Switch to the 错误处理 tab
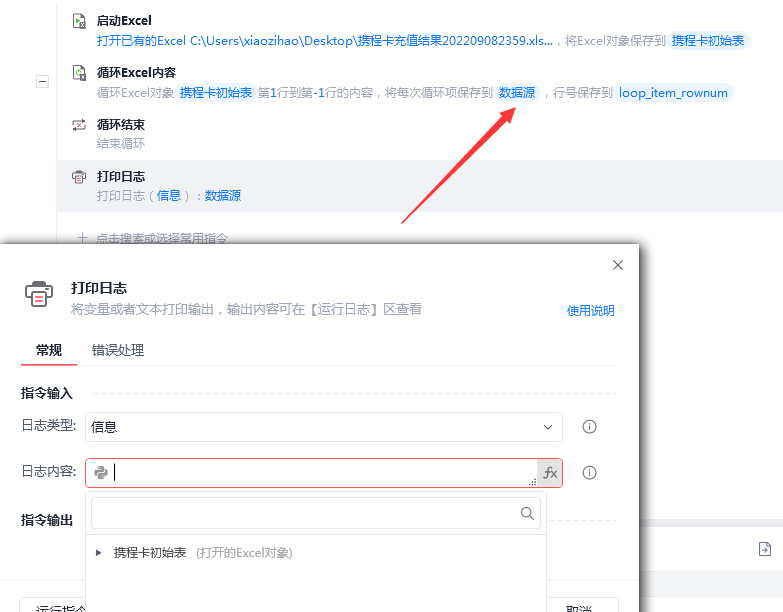This screenshot has height=612, width=783. coord(118,350)
